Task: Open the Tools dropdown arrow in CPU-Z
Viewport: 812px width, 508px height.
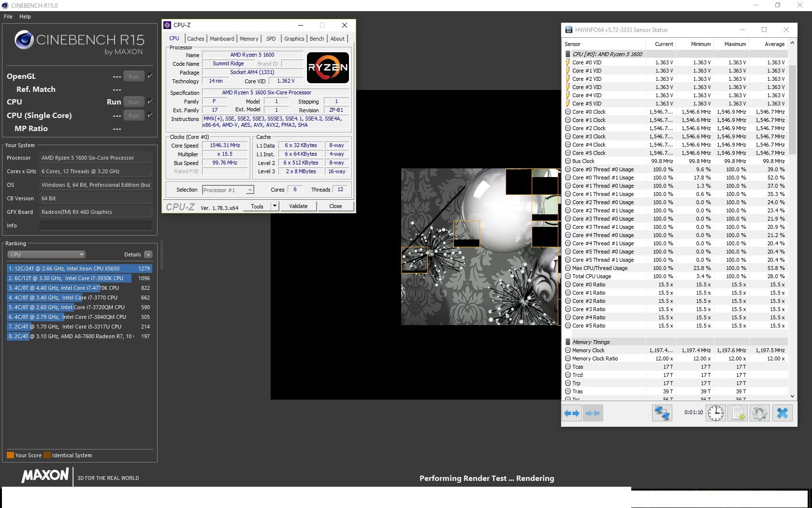Action: 275,206
